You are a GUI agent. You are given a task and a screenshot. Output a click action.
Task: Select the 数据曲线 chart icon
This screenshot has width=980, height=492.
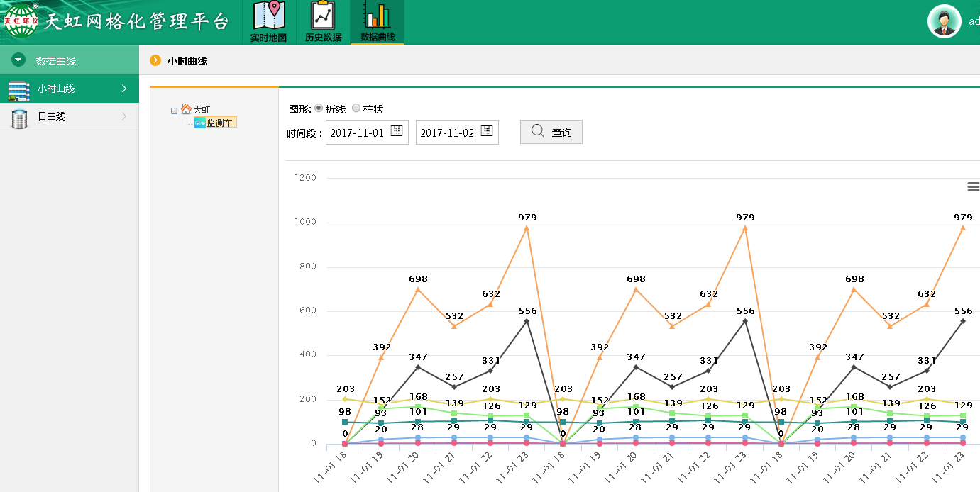click(x=377, y=21)
